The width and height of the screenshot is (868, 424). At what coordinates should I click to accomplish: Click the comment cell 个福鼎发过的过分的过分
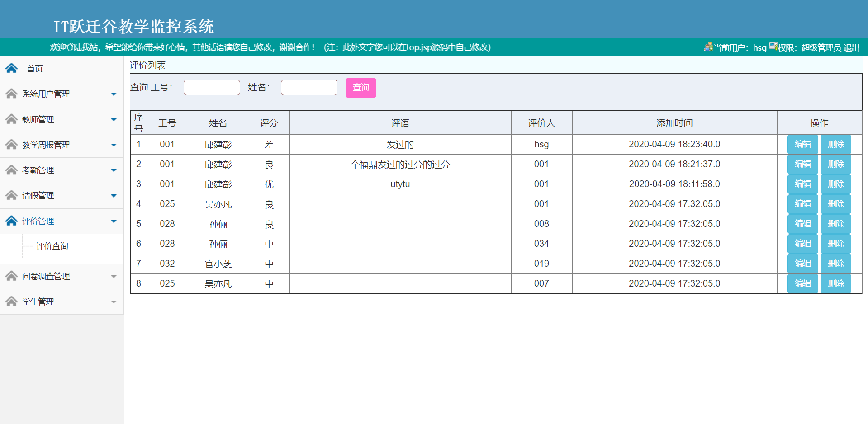[400, 165]
